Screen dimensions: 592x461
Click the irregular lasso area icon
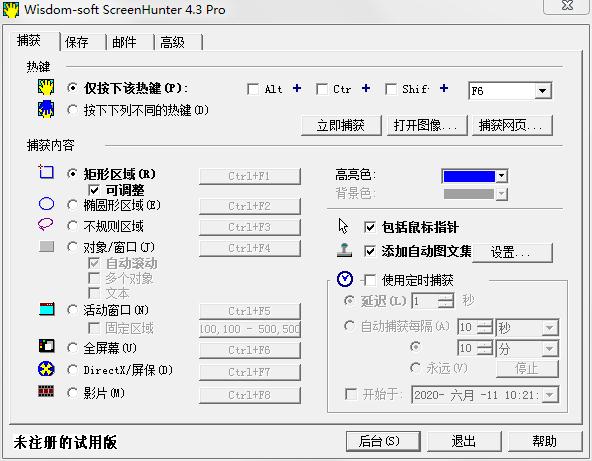pos(46,224)
